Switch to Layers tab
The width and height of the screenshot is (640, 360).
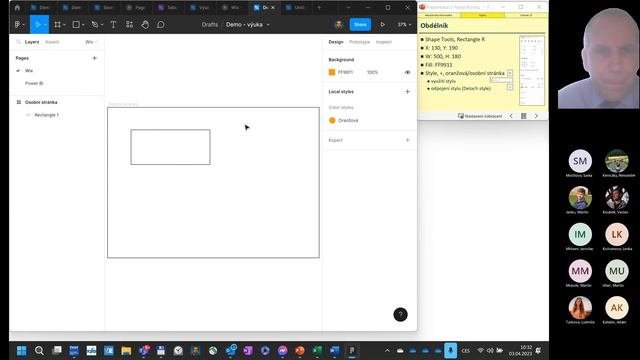point(32,42)
